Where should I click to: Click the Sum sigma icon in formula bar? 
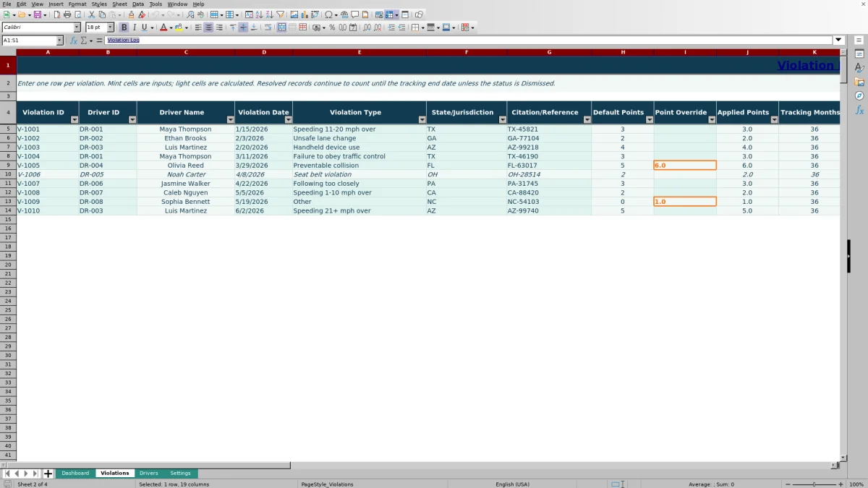coord(83,40)
